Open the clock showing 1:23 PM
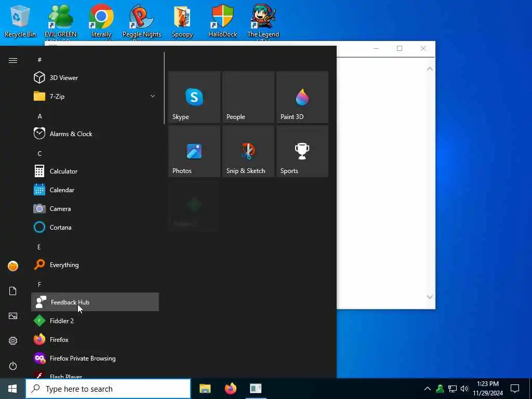Image resolution: width=532 pixels, height=399 pixels. 488,389
